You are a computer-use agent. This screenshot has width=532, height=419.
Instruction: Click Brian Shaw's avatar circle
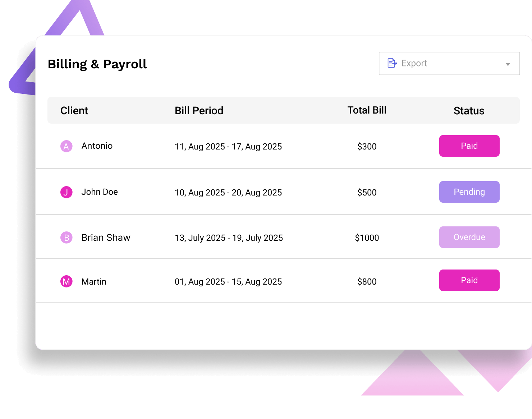point(66,237)
